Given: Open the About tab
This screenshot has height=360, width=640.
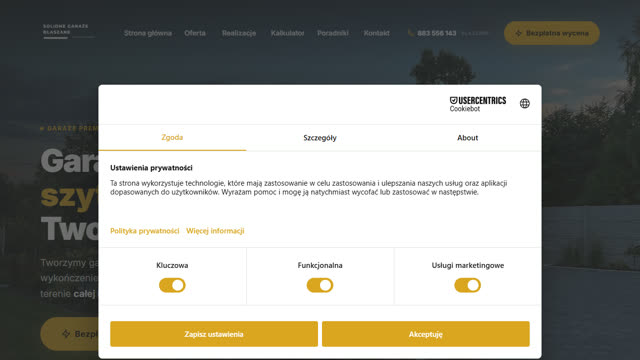Looking at the screenshot, I should (467, 138).
